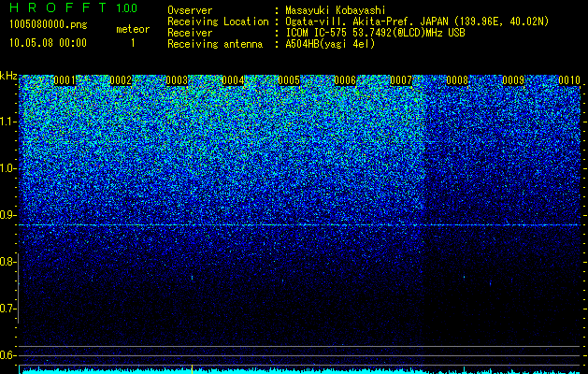Select the filename 1005080000.png
The height and width of the screenshot is (374, 588).
49,25
